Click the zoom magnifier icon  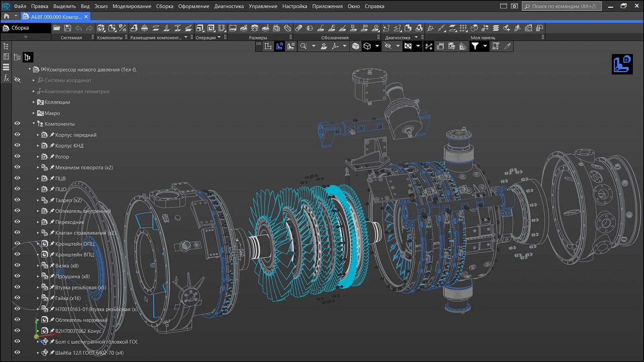[x=304, y=46]
